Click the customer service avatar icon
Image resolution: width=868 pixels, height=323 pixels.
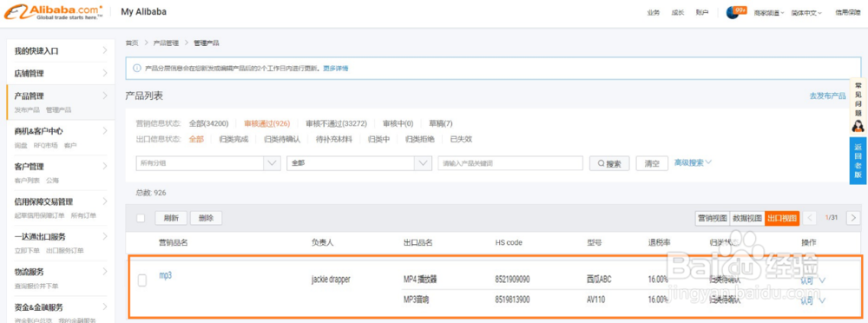(858, 125)
